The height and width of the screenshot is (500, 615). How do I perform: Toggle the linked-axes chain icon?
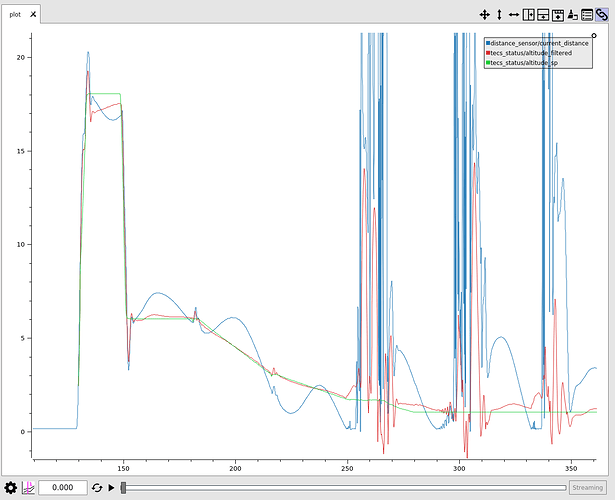602,15
